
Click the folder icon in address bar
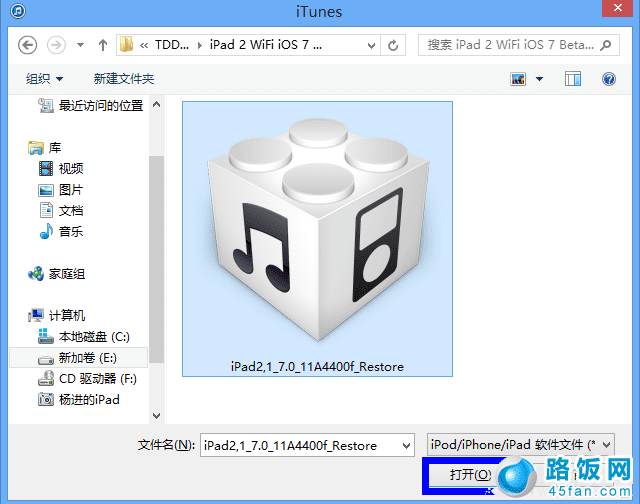[127, 44]
